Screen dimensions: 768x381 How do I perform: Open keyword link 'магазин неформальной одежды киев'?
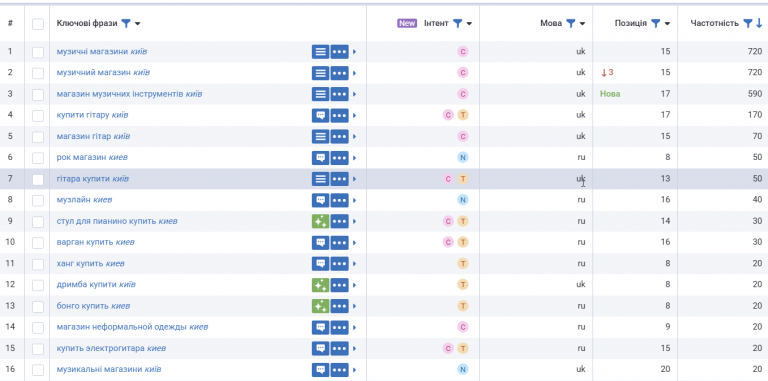click(x=132, y=327)
